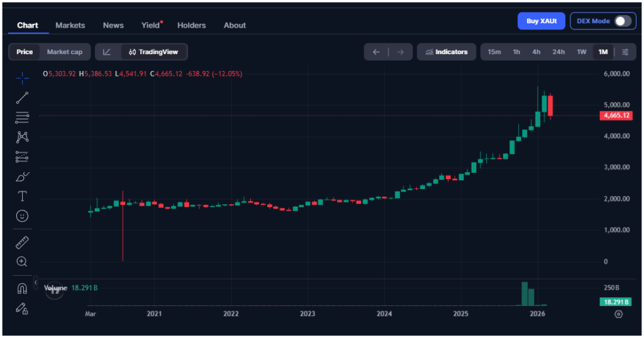Select the crosshair cursor tool
644x338 pixels.
point(22,78)
